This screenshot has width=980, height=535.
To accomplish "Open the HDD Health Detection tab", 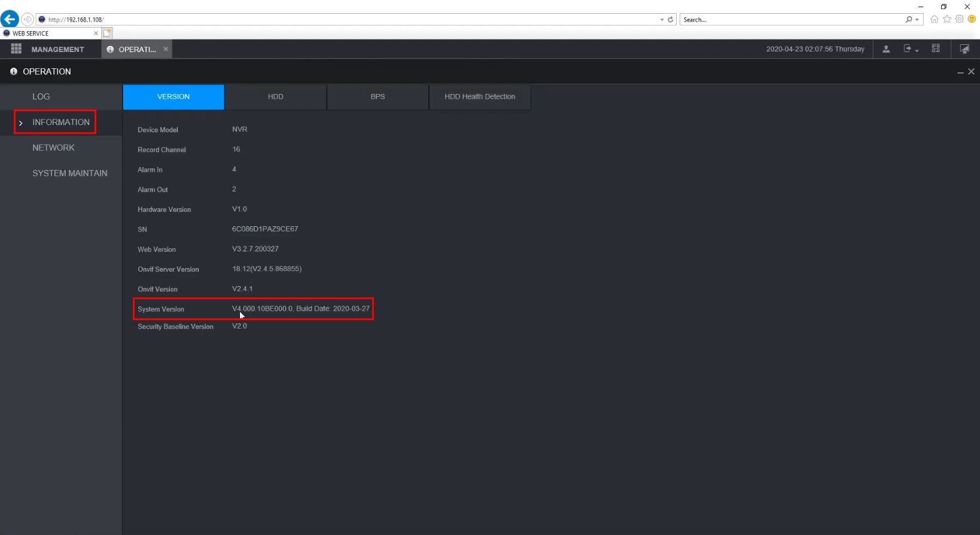I will click(480, 97).
